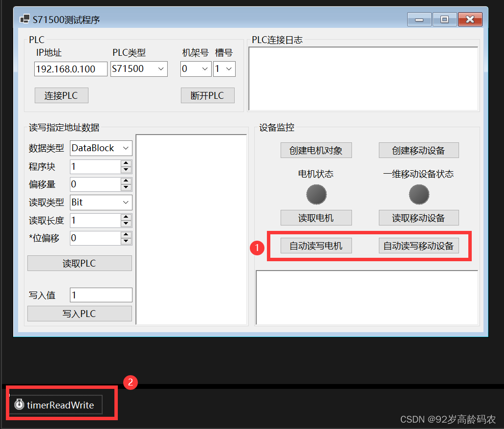This screenshot has height=429, width=504.
Task: Increase the 偏移量 value with up arrow
Action: point(126,181)
